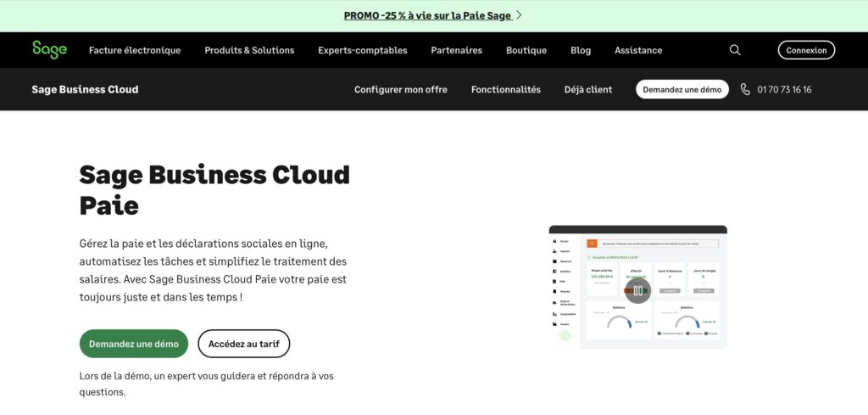Open Partenaires menu
Screen dimensions: 868x415
point(457,50)
